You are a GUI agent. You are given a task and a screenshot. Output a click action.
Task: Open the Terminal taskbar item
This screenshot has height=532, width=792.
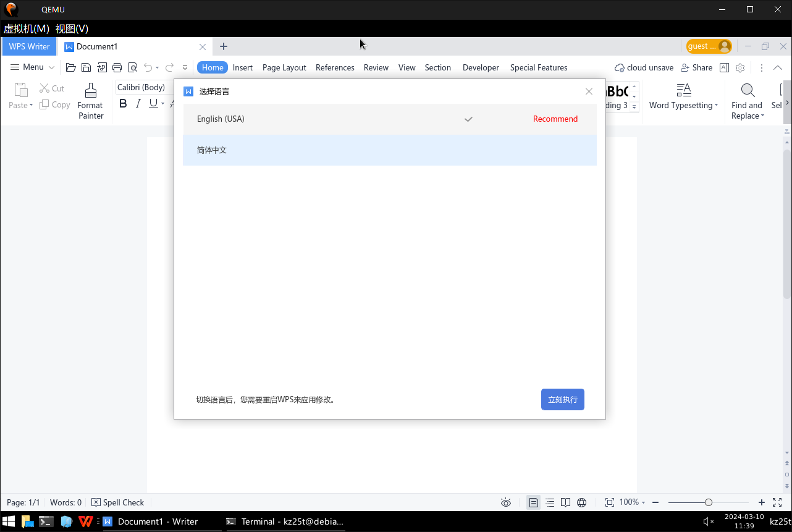pyautogui.click(x=284, y=521)
